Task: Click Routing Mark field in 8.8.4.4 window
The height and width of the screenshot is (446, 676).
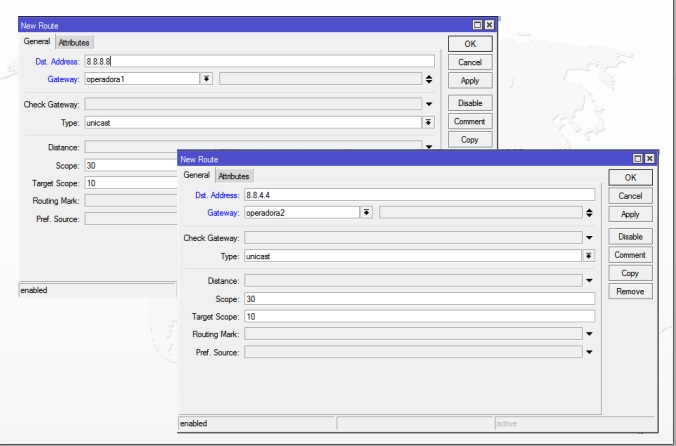Action: (413, 334)
